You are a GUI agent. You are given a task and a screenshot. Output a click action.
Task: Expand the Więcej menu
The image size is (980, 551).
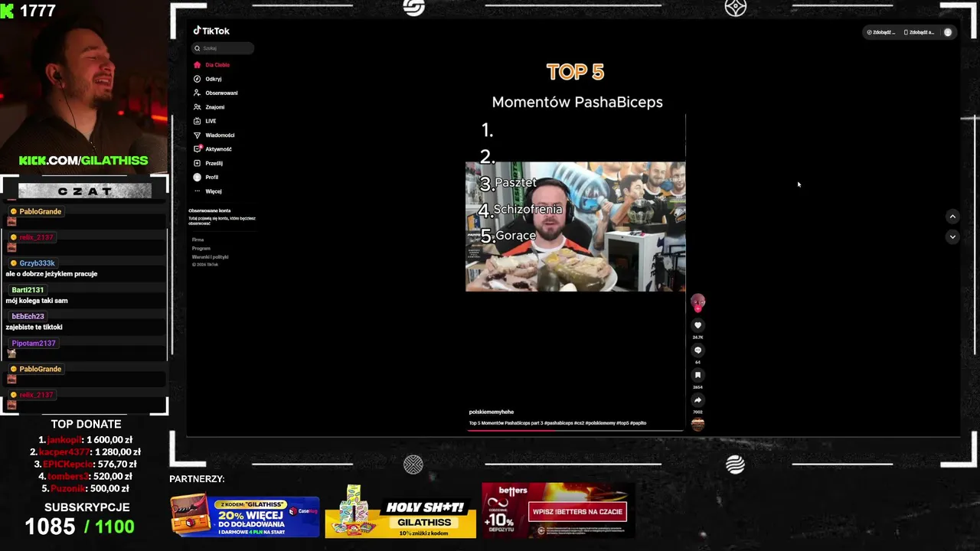pyautogui.click(x=207, y=191)
